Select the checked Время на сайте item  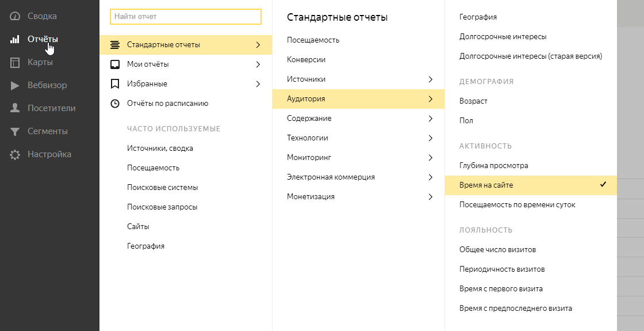[531, 185]
